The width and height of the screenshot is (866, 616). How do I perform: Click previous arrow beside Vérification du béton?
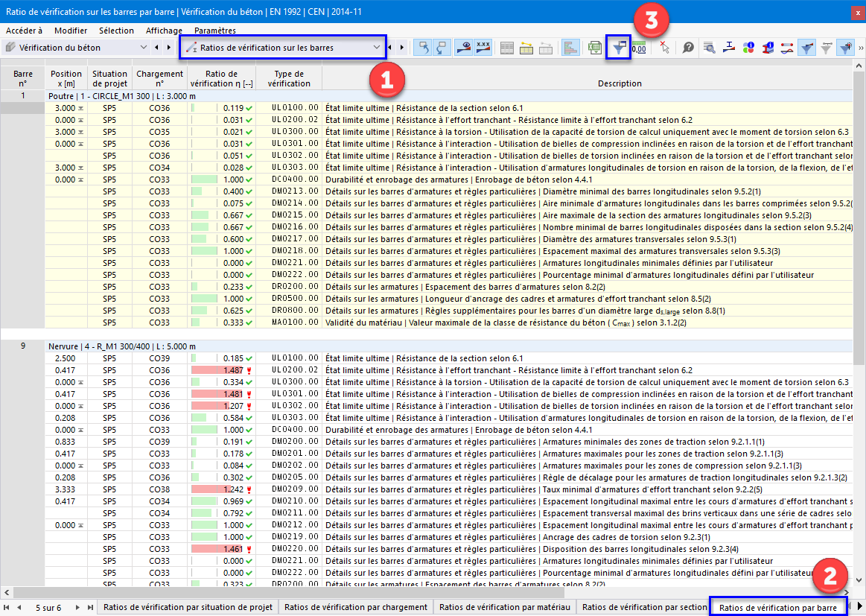tap(157, 48)
